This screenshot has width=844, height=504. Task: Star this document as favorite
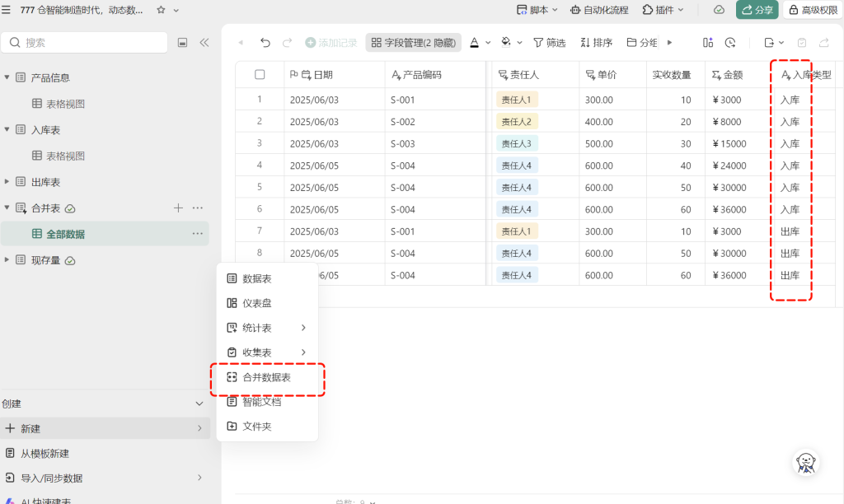[161, 10]
